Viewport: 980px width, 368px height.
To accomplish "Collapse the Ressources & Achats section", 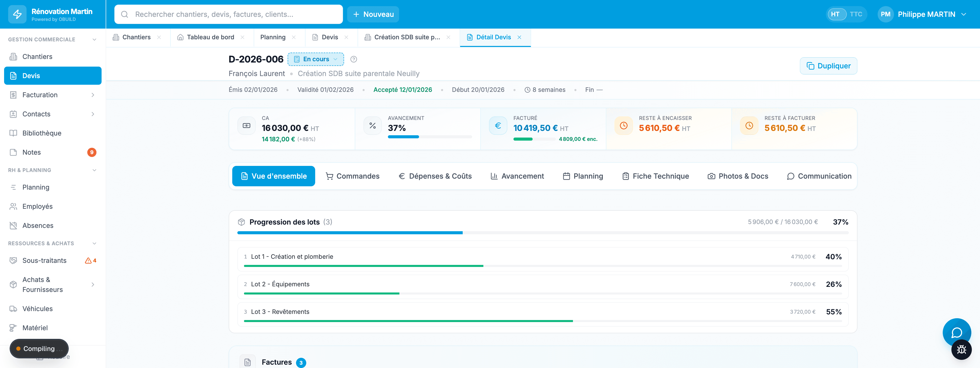I will tap(94, 243).
